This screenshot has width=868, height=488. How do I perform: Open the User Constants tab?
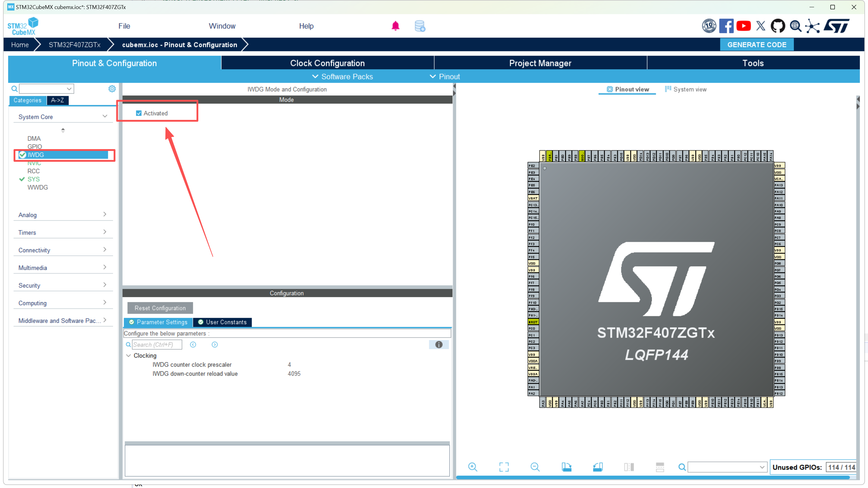click(x=222, y=322)
